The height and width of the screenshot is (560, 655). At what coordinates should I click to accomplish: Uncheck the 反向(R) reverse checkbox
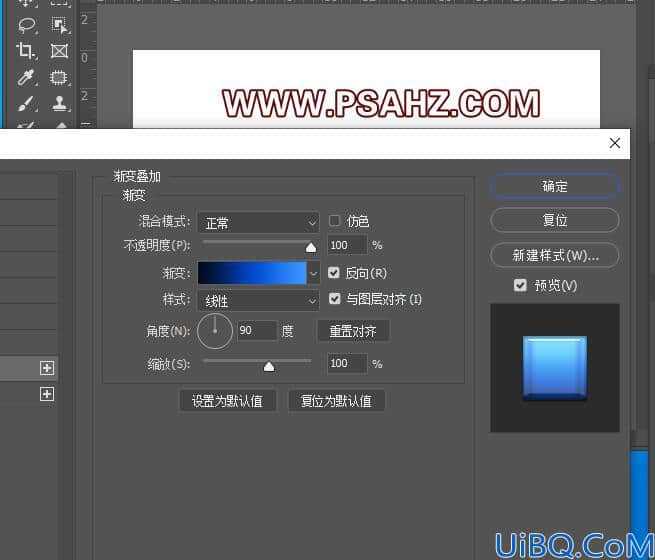334,273
